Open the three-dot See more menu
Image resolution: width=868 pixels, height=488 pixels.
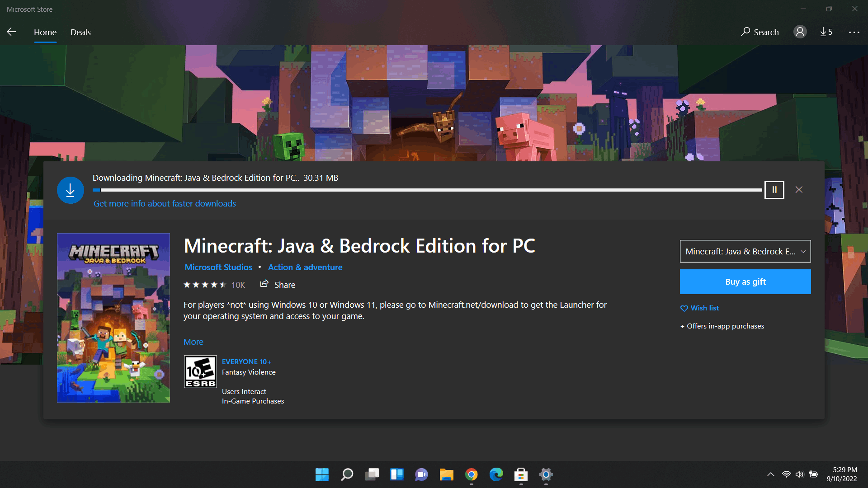[x=854, y=32]
